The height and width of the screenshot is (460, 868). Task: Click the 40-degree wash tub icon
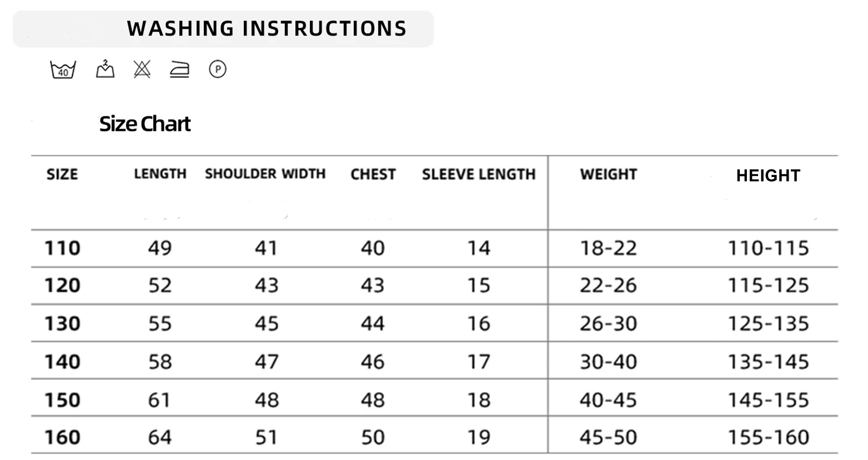point(63,69)
